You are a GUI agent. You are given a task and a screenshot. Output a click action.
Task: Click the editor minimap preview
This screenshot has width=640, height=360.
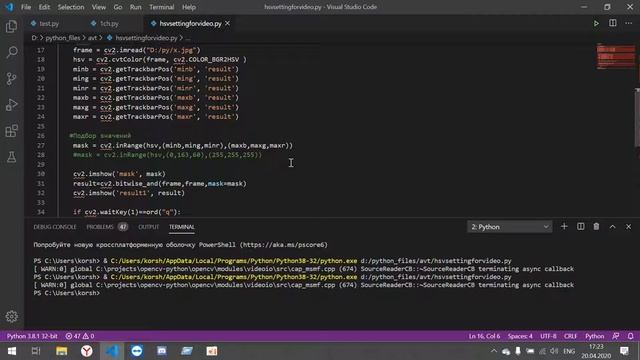tap(615, 56)
